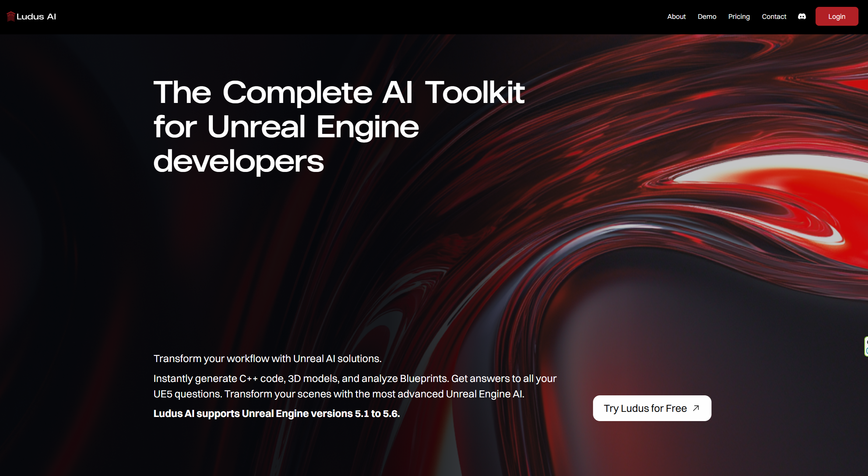
Task: Open the About page from navbar
Action: click(676, 16)
